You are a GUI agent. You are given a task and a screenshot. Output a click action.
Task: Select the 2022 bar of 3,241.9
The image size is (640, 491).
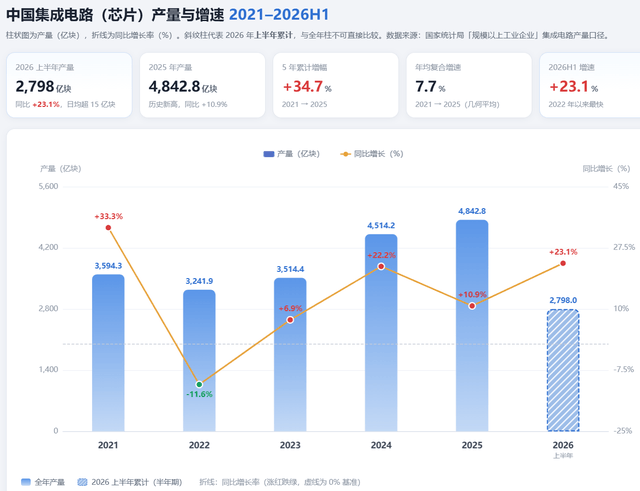coord(199,360)
